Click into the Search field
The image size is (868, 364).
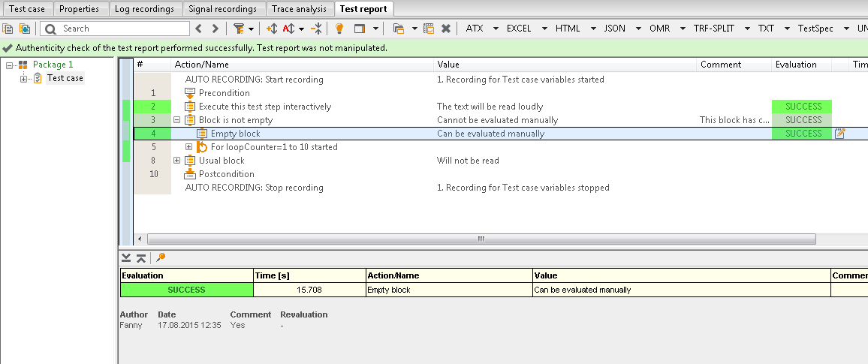[x=115, y=29]
